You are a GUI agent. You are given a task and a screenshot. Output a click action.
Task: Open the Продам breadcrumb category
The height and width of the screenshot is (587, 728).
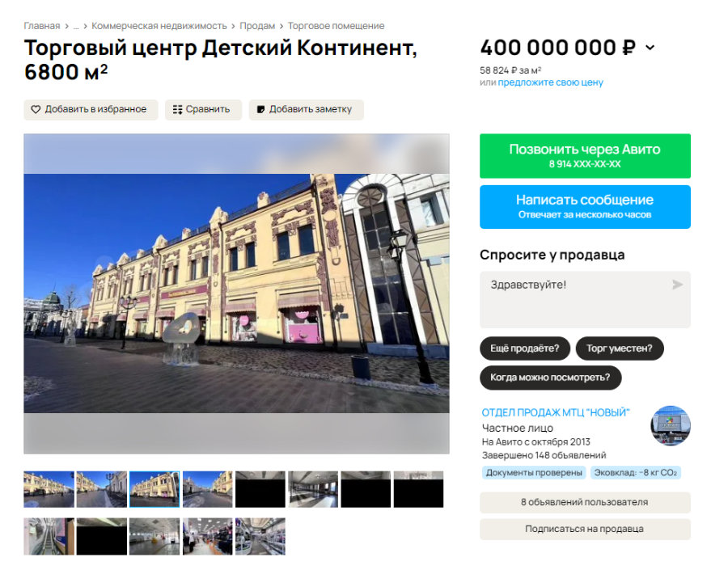click(x=257, y=26)
